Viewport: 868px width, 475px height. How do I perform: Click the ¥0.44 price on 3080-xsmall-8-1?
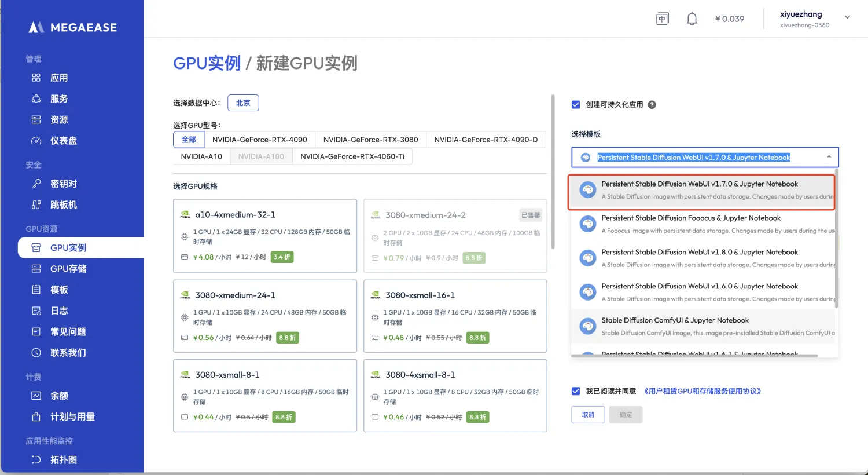[x=204, y=417]
